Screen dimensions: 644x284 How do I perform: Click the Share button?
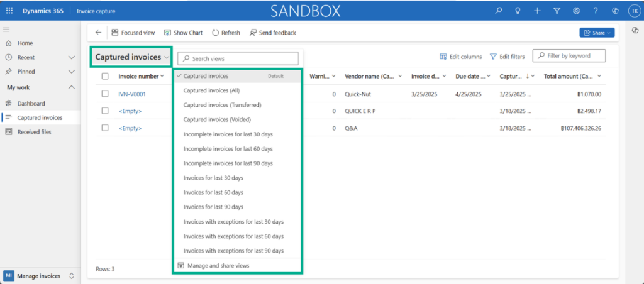597,33
